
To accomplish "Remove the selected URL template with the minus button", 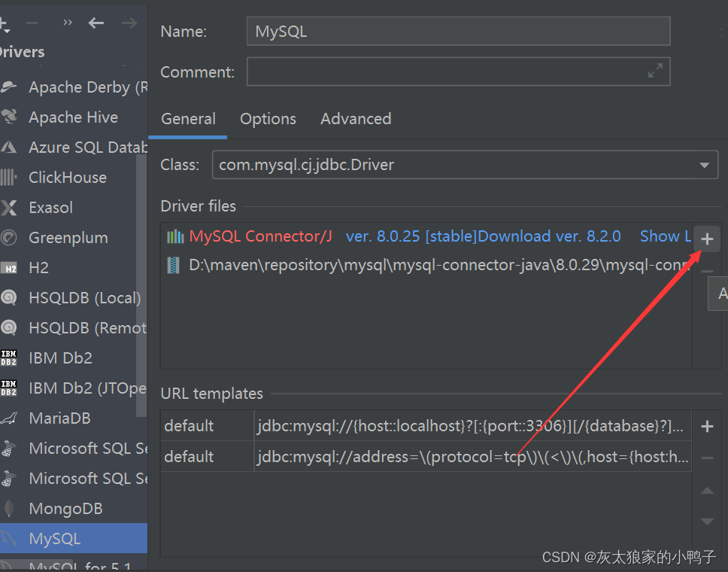I will [707, 458].
